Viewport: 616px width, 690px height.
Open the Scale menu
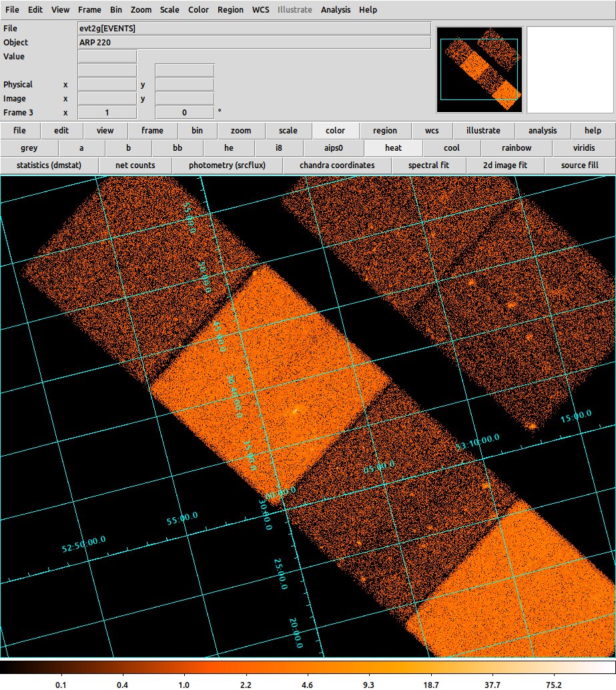170,10
